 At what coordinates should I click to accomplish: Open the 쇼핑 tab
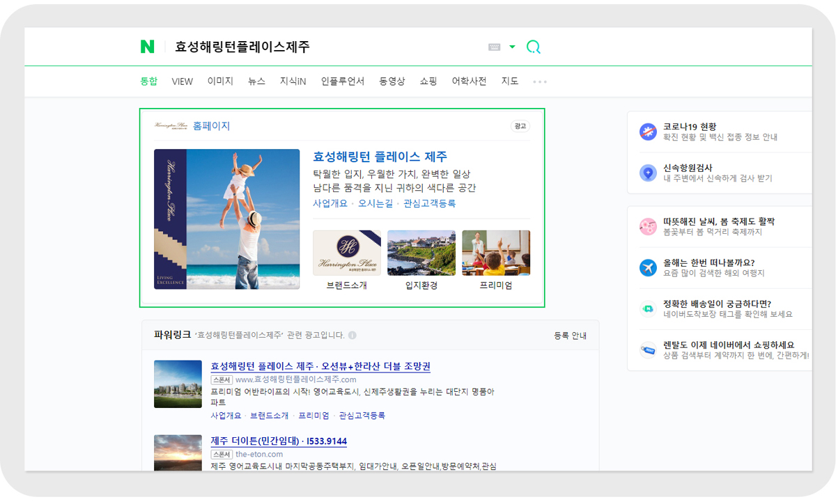pos(428,81)
